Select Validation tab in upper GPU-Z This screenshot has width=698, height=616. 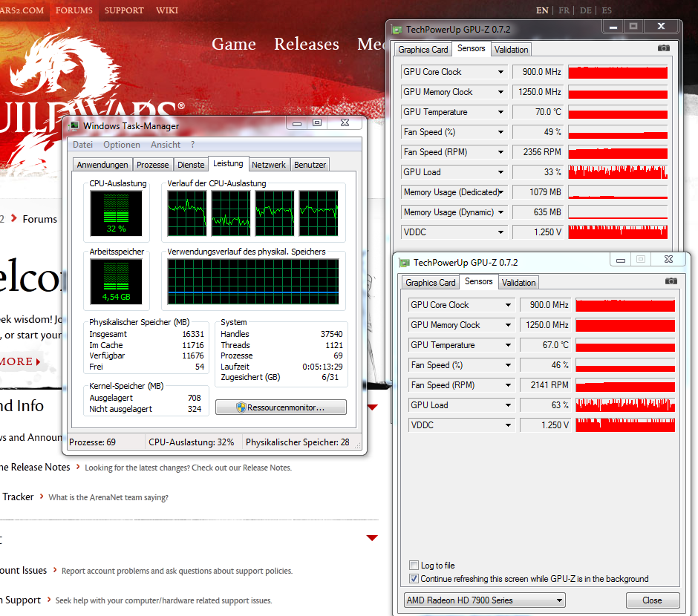click(511, 50)
